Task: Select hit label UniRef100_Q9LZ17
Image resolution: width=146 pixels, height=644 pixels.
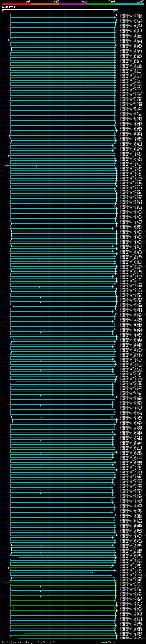Action: [x=131, y=53]
